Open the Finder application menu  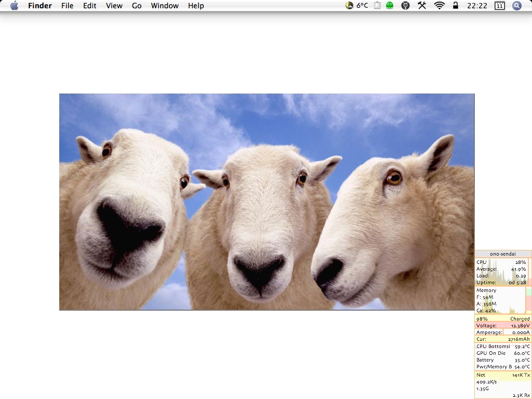(x=39, y=6)
